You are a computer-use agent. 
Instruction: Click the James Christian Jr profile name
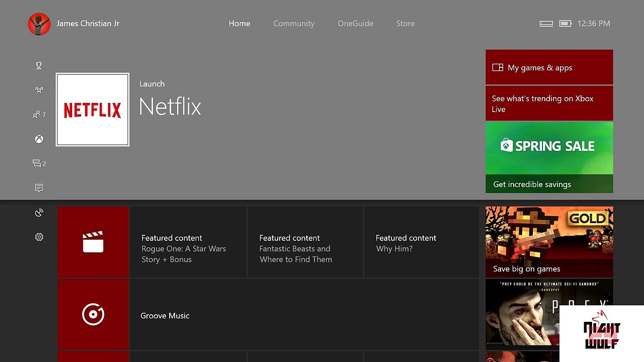pyautogui.click(x=88, y=24)
